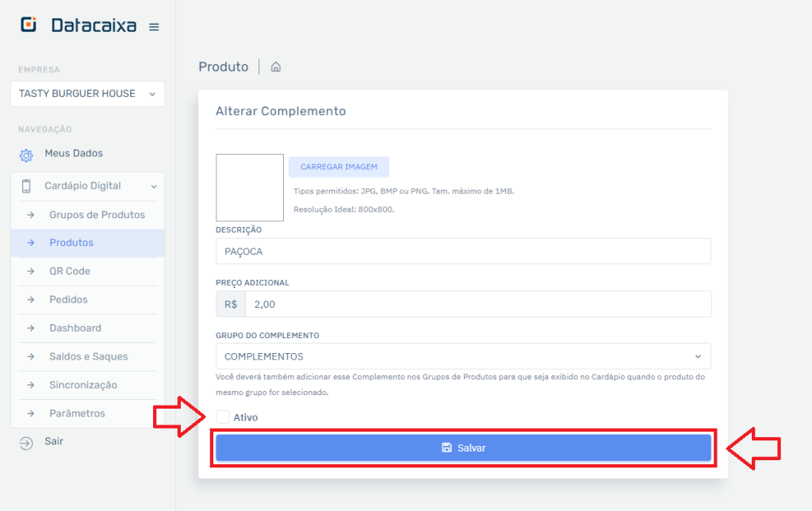This screenshot has width=812, height=511.
Task: Click the Carregar Imagem button
Action: (x=339, y=167)
